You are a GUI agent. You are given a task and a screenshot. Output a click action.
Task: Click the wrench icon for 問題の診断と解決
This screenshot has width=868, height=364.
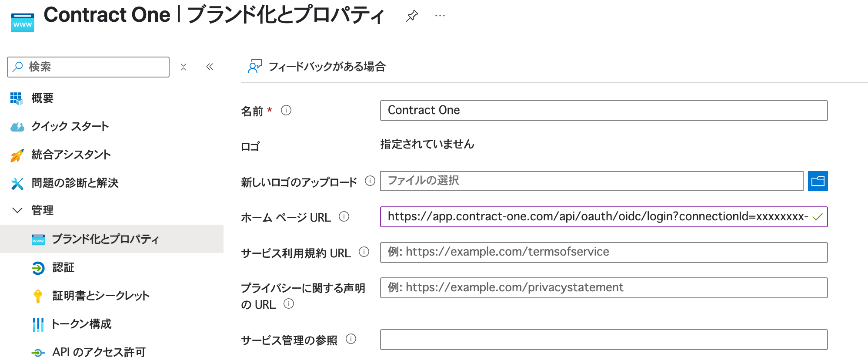tap(17, 183)
